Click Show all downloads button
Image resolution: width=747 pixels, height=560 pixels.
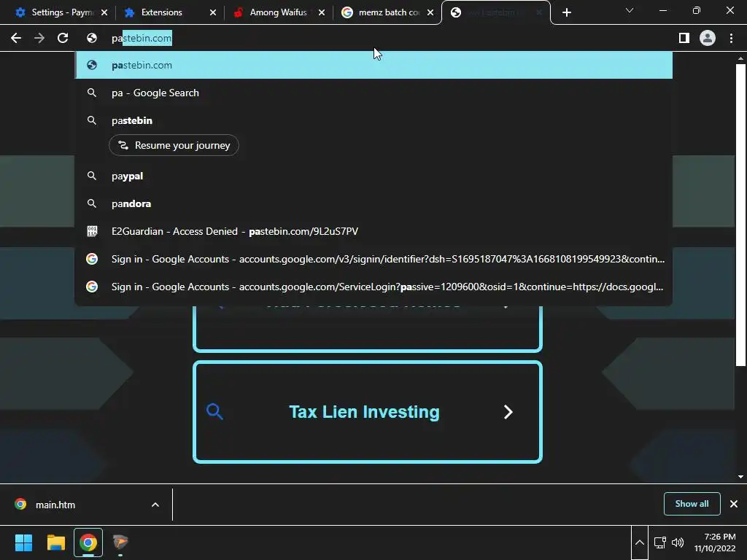click(692, 504)
